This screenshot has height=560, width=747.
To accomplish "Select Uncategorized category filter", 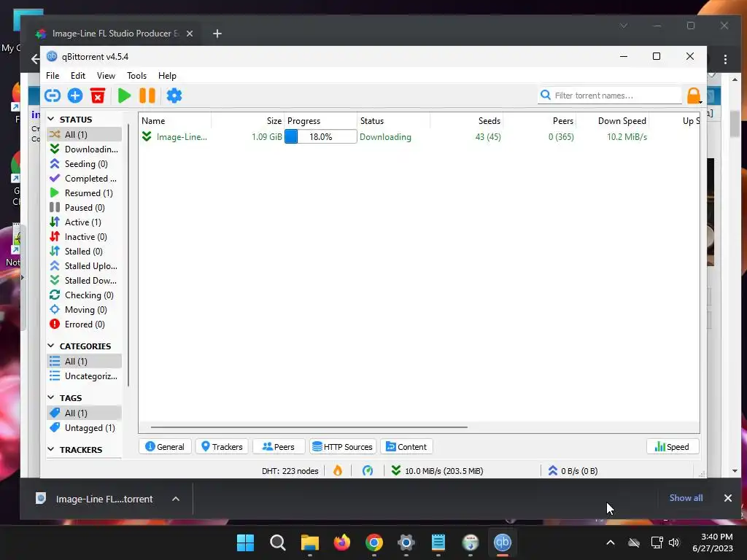I will coord(85,376).
